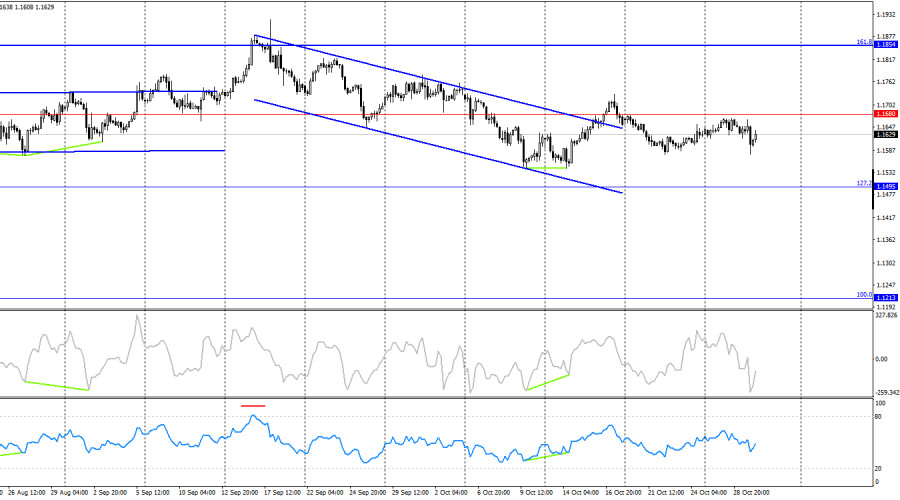900x500 pixels.
Task: Select the 5 Sep 12:00 time axis label
Action: pyautogui.click(x=151, y=493)
